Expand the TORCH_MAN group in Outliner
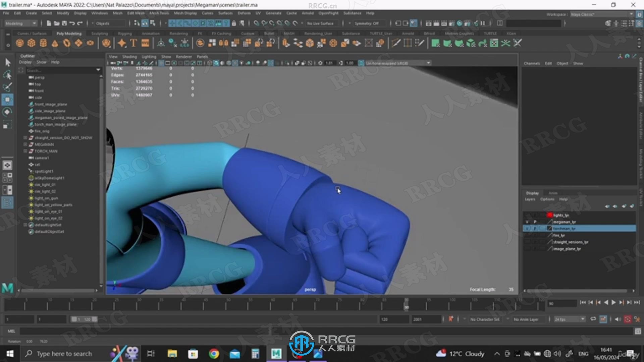 [25, 151]
